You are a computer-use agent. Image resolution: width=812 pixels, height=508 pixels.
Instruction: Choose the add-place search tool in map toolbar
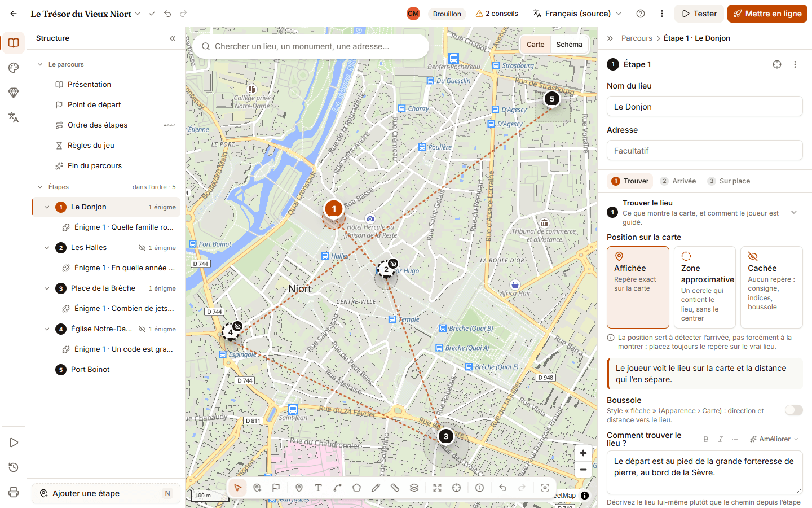point(257,488)
